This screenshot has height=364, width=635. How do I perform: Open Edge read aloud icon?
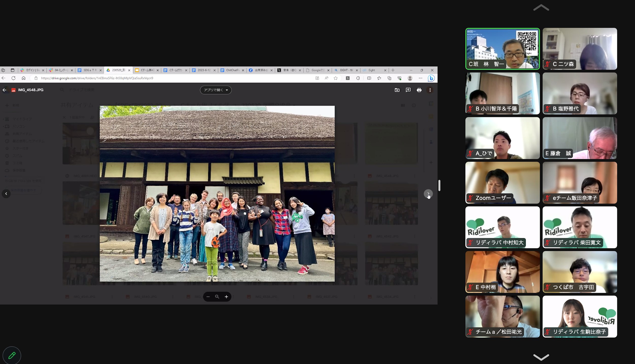pos(327,78)
